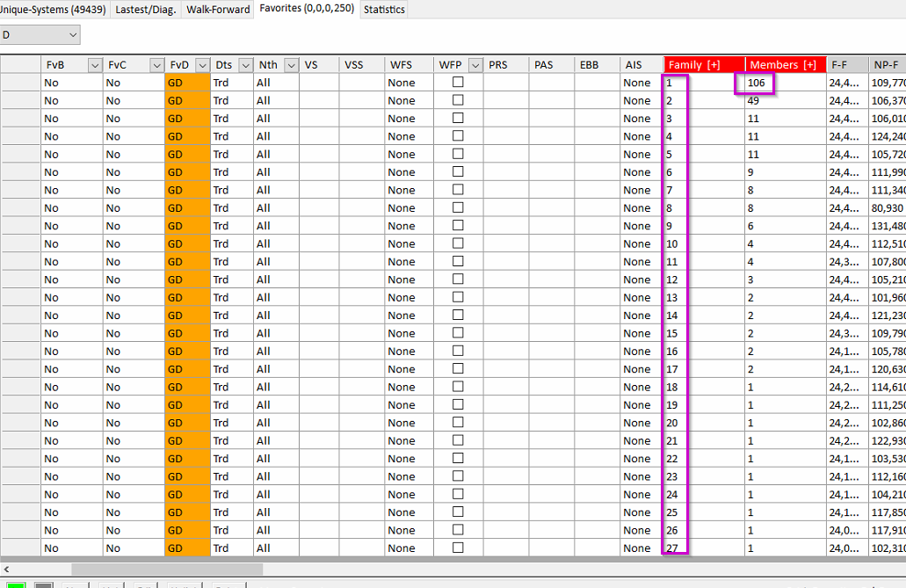Click the FvD column filter arrow
906x588 pixels.
coord(202,65)
